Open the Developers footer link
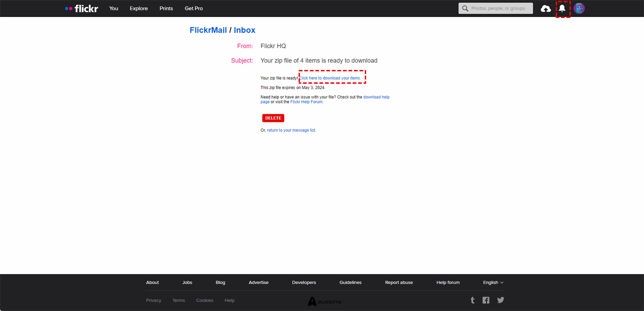The height and width of the screenshot is (311, 644). (x=304, y=282)
